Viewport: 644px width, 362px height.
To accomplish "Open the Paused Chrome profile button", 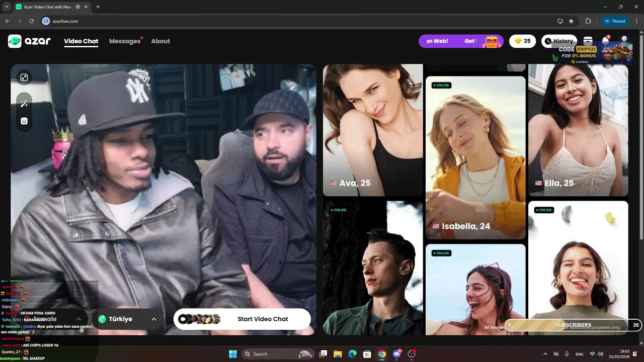I will [614, 21].
